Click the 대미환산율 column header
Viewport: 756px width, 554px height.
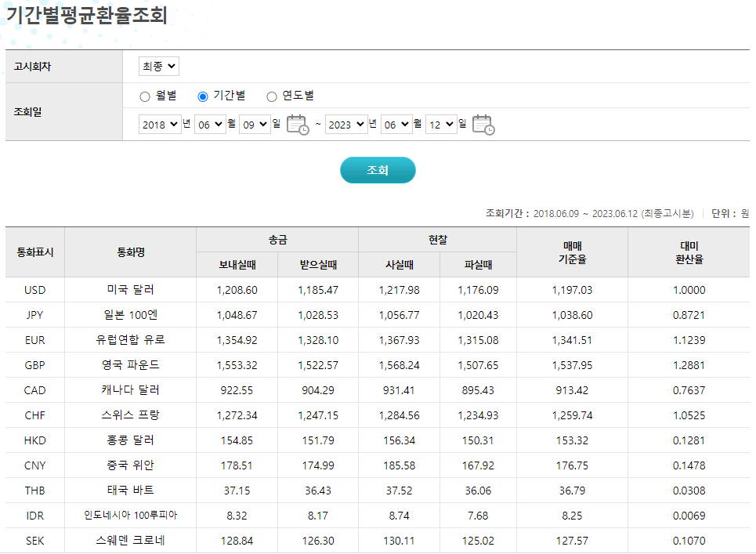click(689, 252)
